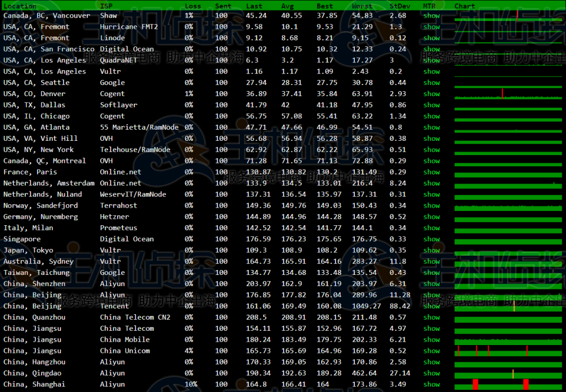The image size is (566, 392).
Task: Click the MTR show link for Vancouver Shaw
Action: point(431,15)
